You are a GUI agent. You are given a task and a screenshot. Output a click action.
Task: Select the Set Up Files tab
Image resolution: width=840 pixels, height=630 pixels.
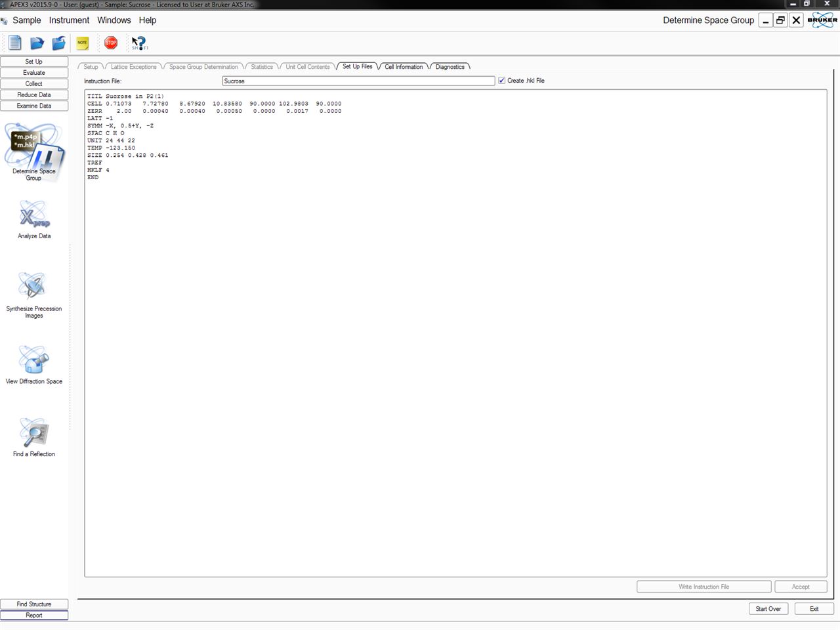click(x=358, y=67)
